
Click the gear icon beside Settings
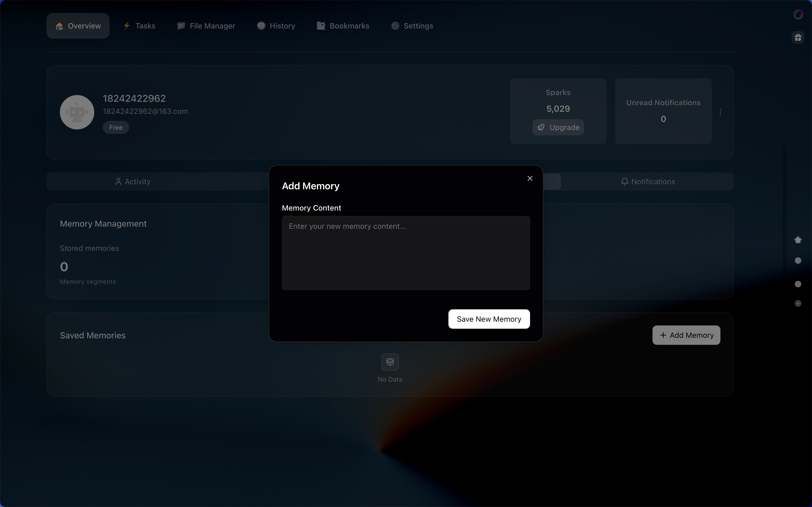tap(395, 26)
